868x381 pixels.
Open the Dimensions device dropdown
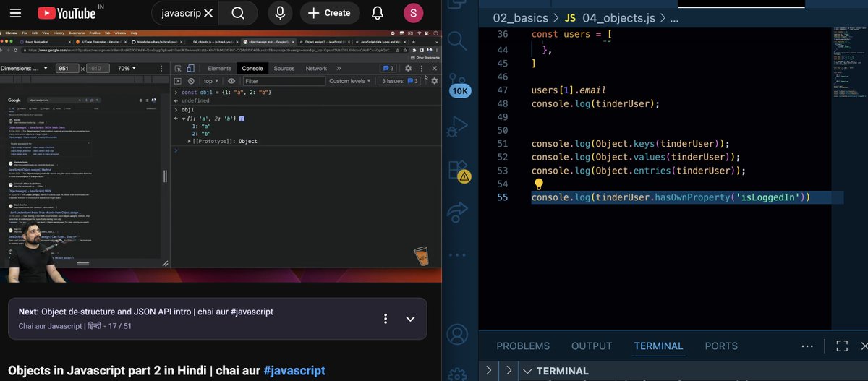(x=25, y=68)
